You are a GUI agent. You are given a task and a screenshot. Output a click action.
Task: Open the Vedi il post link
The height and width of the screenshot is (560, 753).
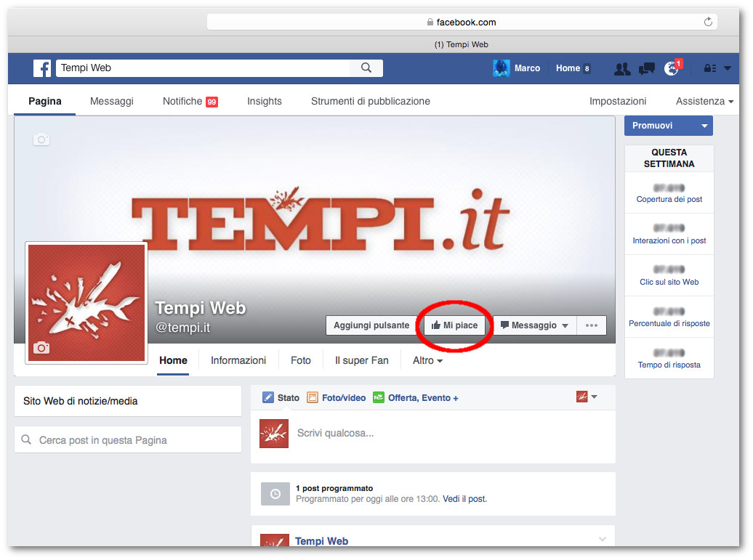[x=464, y=499]
